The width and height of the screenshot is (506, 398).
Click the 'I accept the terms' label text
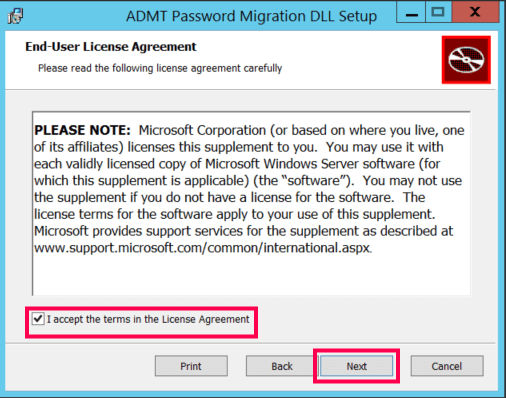coord(148,319)
